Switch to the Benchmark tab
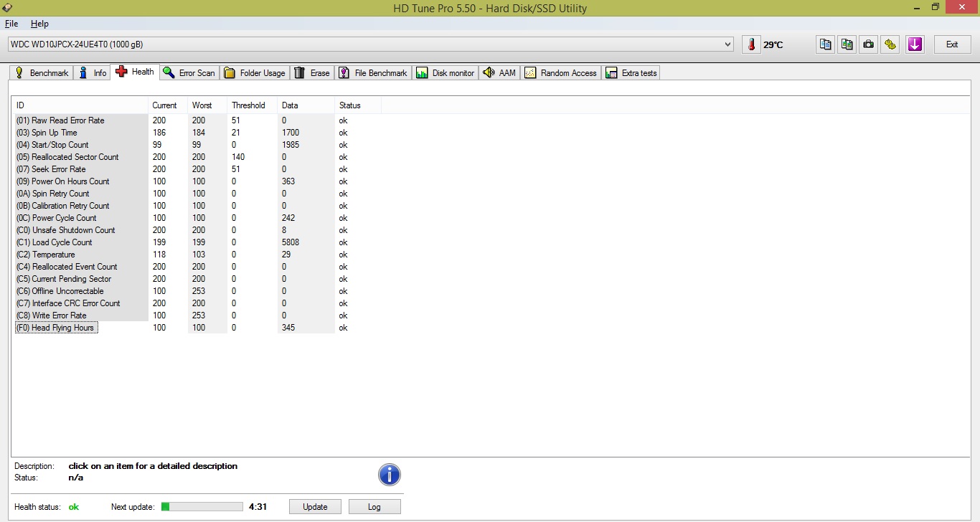Image resolution: width=980 pixels, height=522 pixels. 42,73
